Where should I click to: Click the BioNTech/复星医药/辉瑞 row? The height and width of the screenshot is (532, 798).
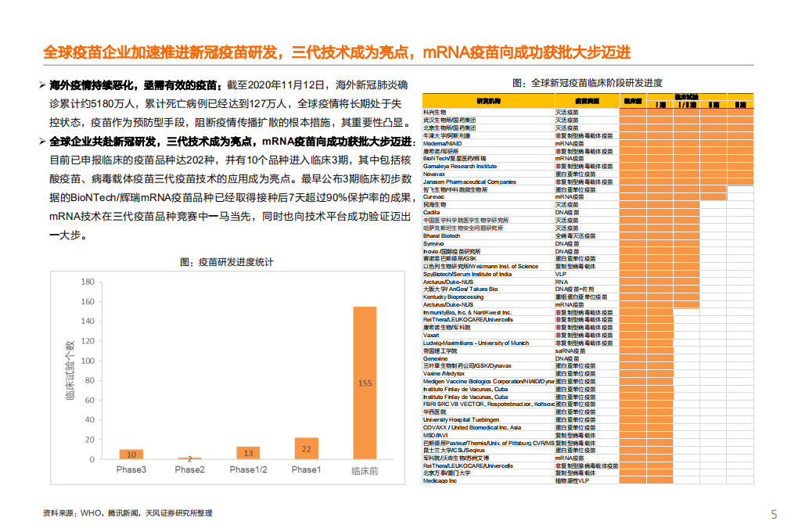tap(454, 158)
